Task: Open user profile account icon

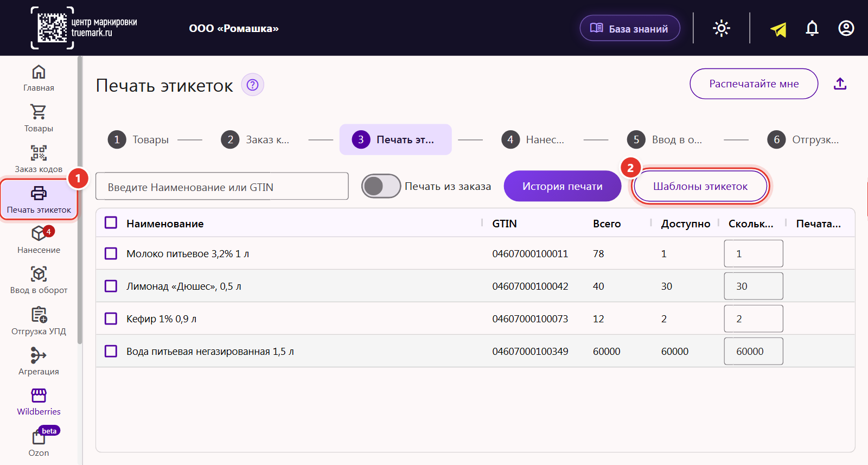Action: click(x=846, y=28)
